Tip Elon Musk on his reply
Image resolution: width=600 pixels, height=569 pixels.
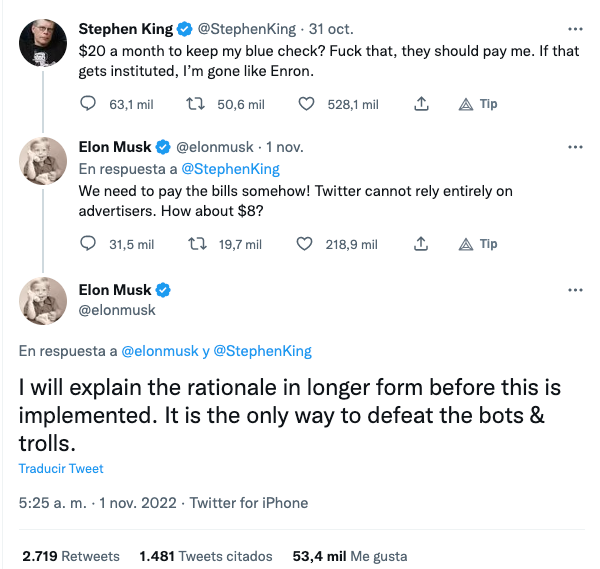478,244
